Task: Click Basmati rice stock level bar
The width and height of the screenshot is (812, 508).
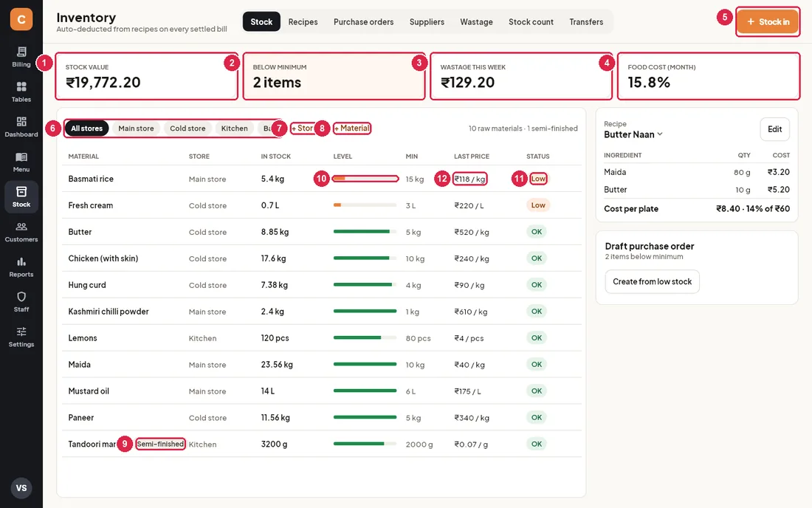Action: point(365,179)
